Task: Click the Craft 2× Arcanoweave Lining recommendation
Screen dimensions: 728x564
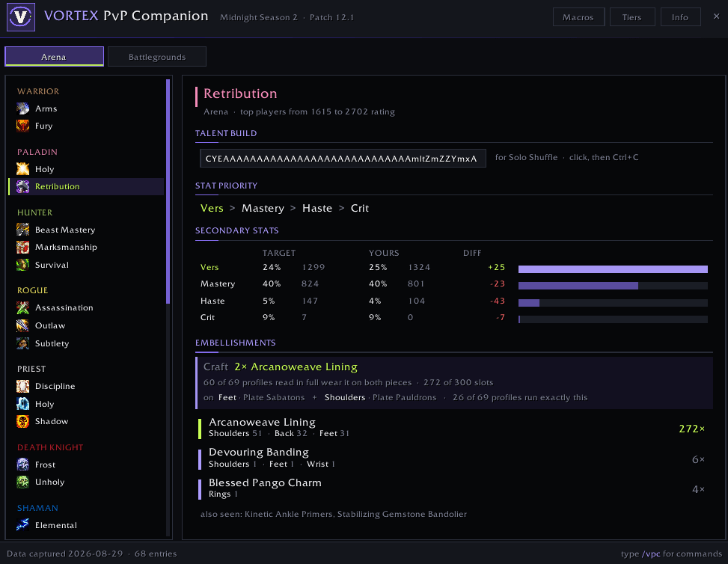Action: (x=454, y=382)
